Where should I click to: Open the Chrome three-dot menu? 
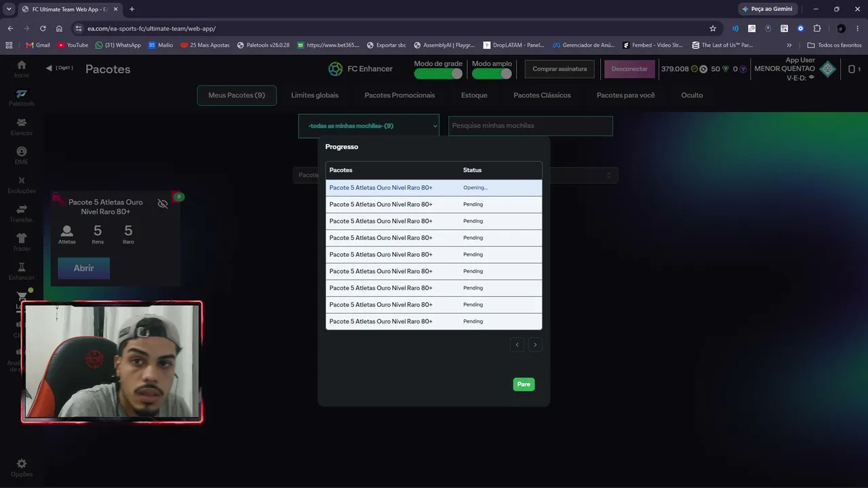point(857,28)
